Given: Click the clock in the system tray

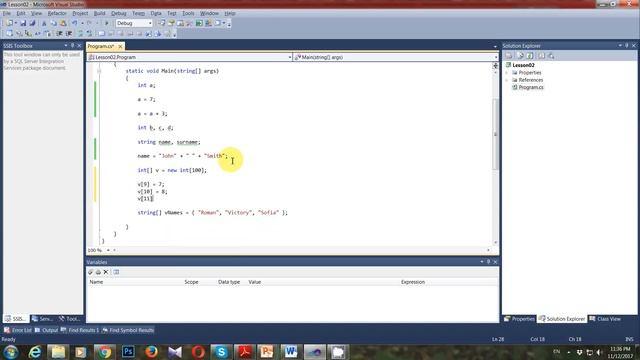Looking at the screenshot, I should click(620, 352).
